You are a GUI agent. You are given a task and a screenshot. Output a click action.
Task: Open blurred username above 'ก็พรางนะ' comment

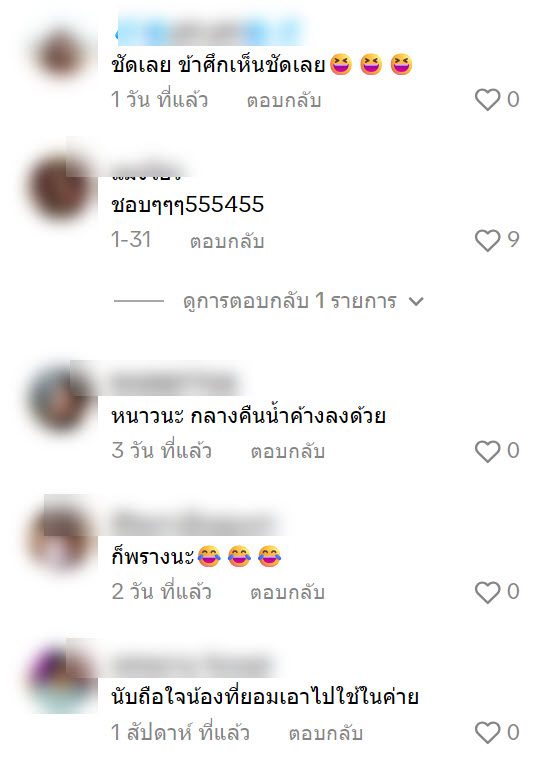tap(196, 522)
